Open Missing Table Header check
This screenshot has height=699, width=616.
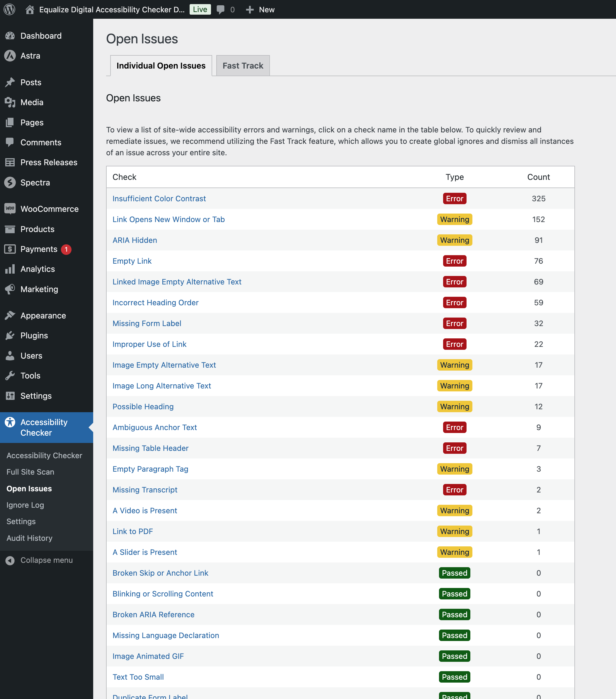tap(151, 448)
